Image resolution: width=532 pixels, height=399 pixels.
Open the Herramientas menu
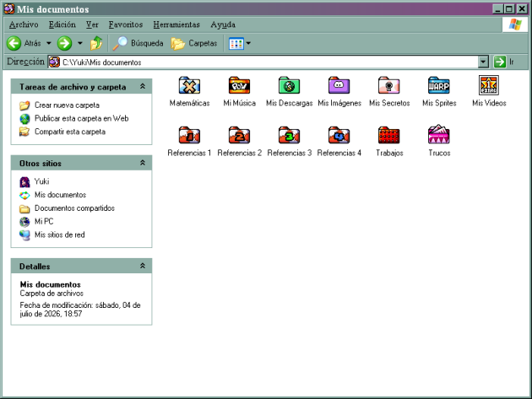pos(176,24)
